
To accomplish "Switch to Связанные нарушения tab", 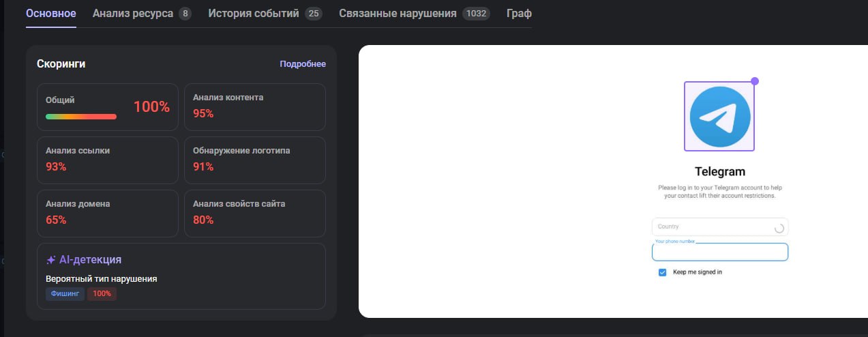I will [415, 14].
